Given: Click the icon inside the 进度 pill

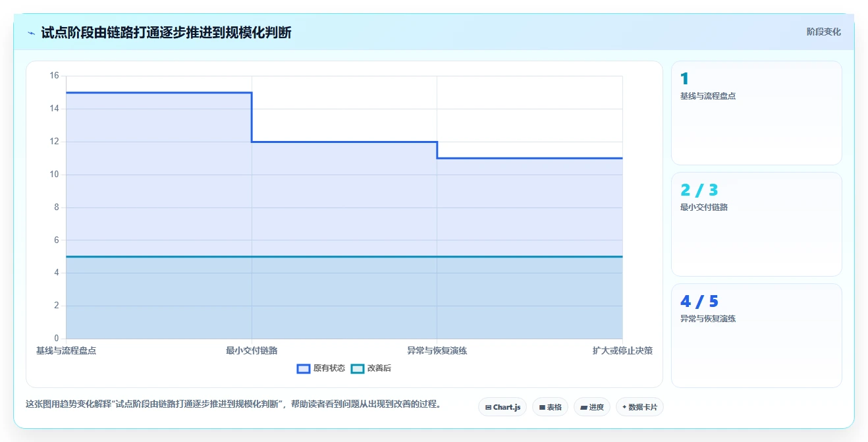Looking at the screenshot, I should tap(584, 408).
